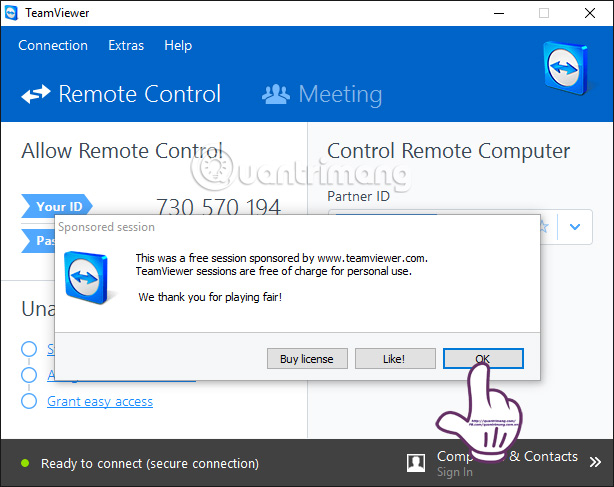
Task: Open the Extras menu
Action: (126, 45)
